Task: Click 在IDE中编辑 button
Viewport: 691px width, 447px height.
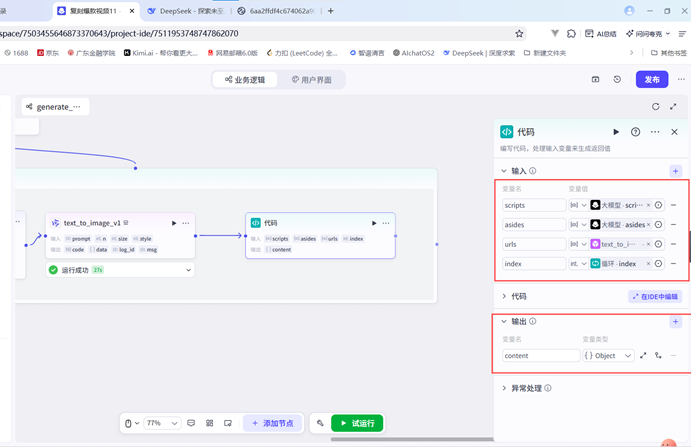Action: click(655, 296)
